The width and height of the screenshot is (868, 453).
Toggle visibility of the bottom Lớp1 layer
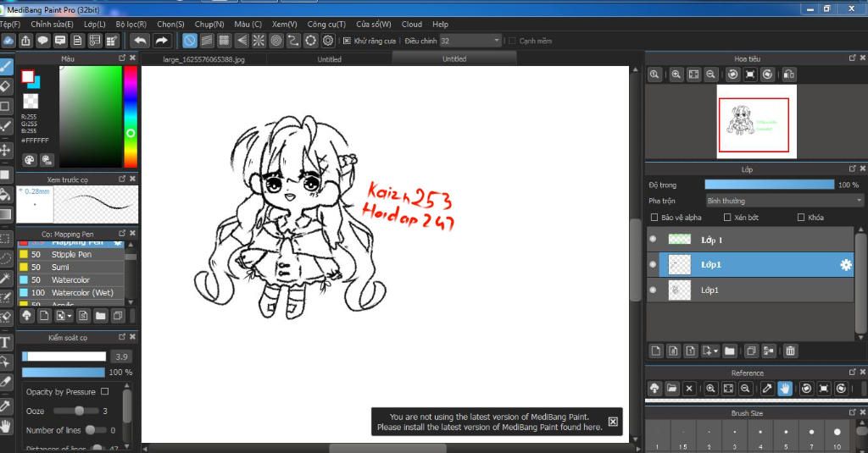pos(654,290)
